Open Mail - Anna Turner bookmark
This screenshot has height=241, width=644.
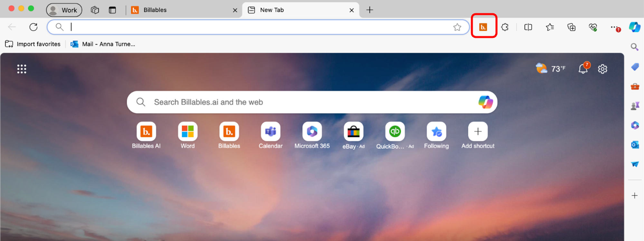point(103,44)
